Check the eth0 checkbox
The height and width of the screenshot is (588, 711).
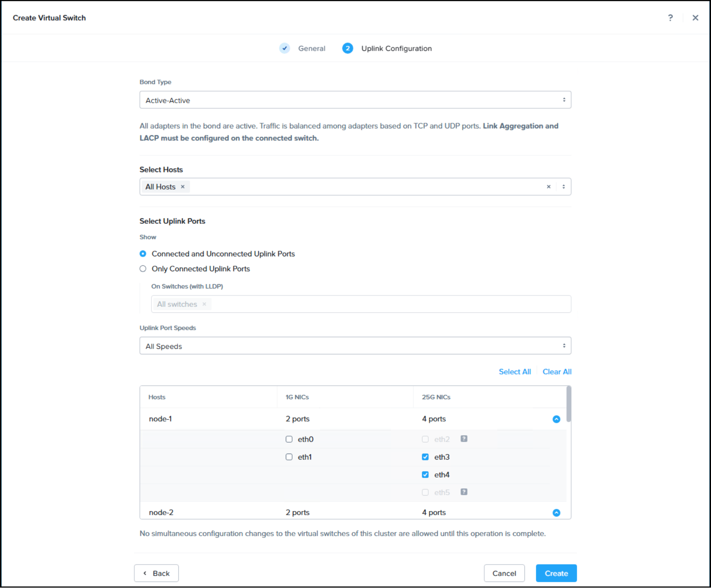pos(289,439)
